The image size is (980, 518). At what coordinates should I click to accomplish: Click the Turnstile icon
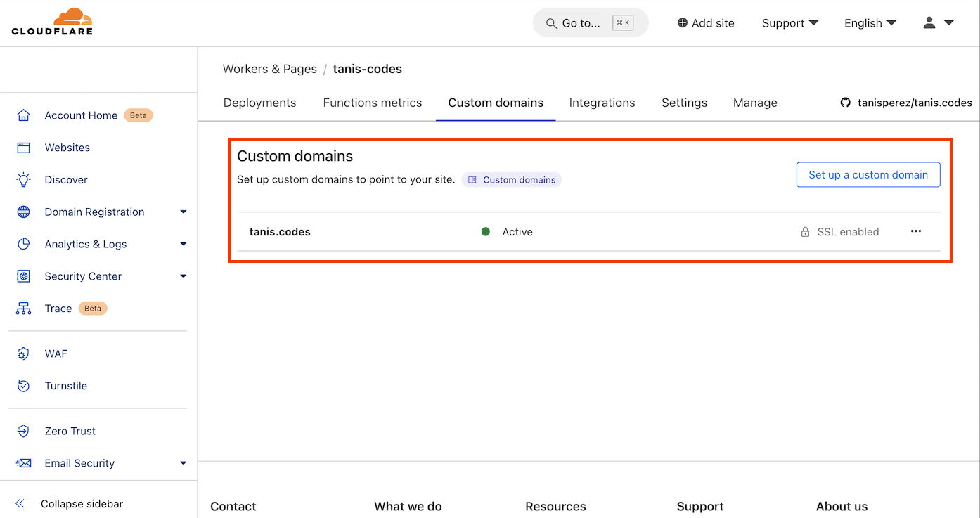(22, 385)
